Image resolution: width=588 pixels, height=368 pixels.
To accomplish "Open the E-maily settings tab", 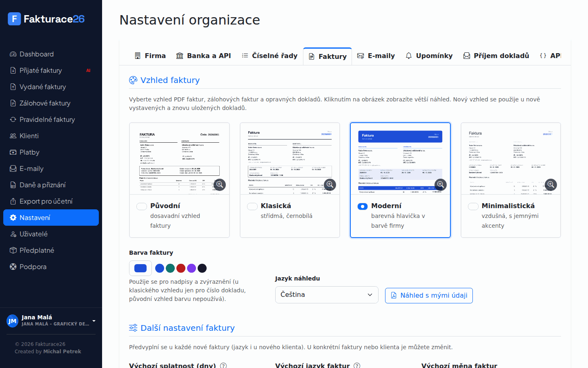I will [376, 56].
